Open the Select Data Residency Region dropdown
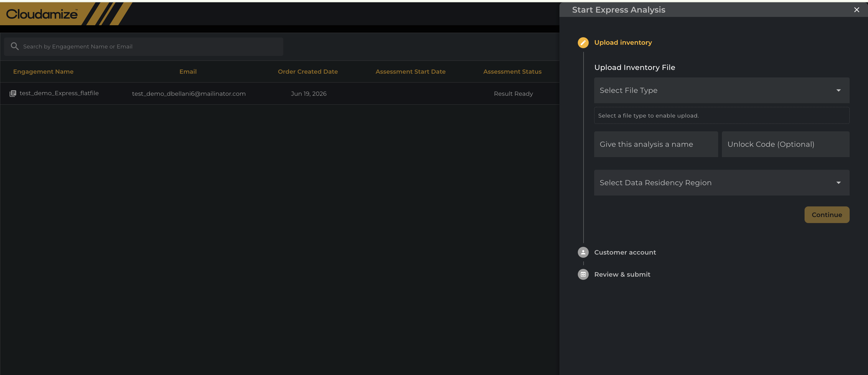 coord(721,182)
